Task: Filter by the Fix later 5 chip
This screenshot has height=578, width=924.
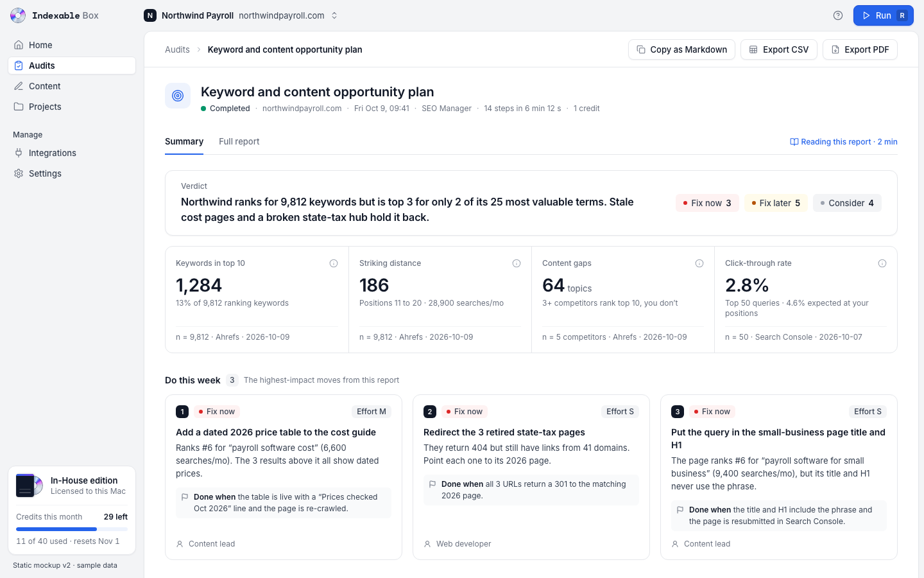Action: tap(776, 203)
